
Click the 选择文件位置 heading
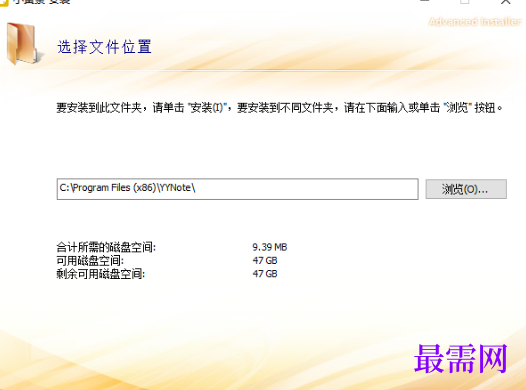(104, 47)
